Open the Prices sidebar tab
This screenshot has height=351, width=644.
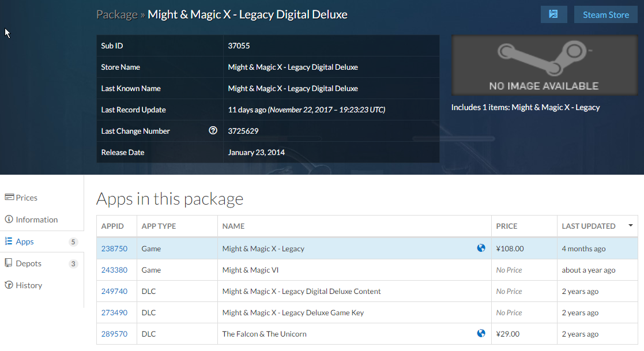click(x=41, y=198)
